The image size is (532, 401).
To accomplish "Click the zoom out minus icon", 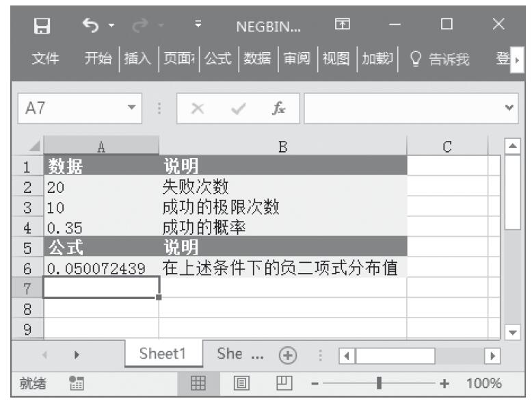I will click(314, 384).
